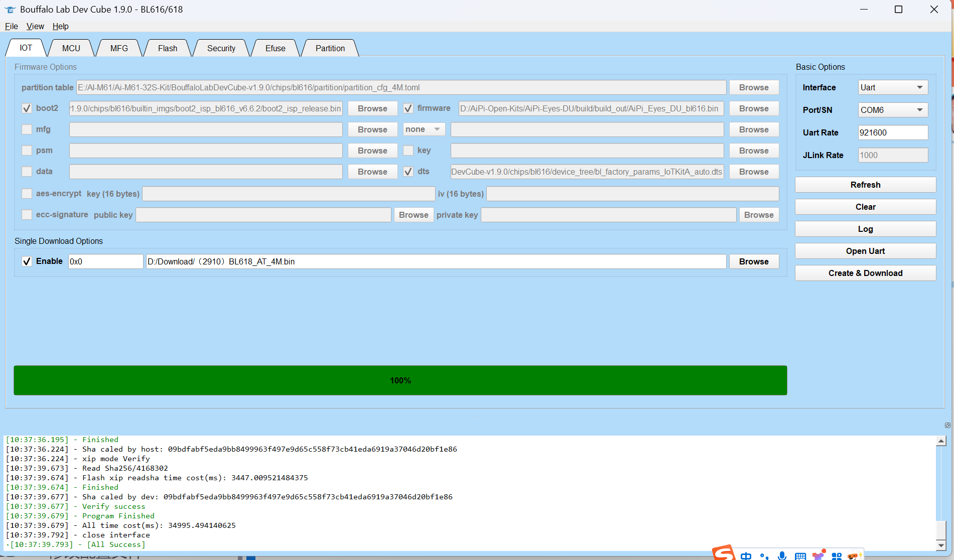The width and height of the screenshot is (954, 560).
Task: Toggle Chinese/English input mode icon
Action: [746, 556]
